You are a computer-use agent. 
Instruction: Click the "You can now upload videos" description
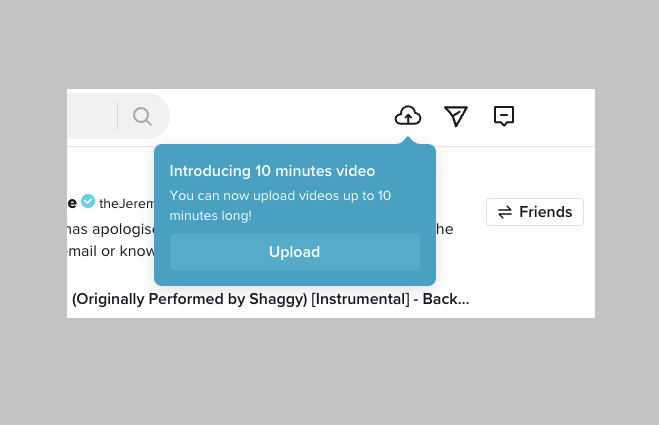280,195
